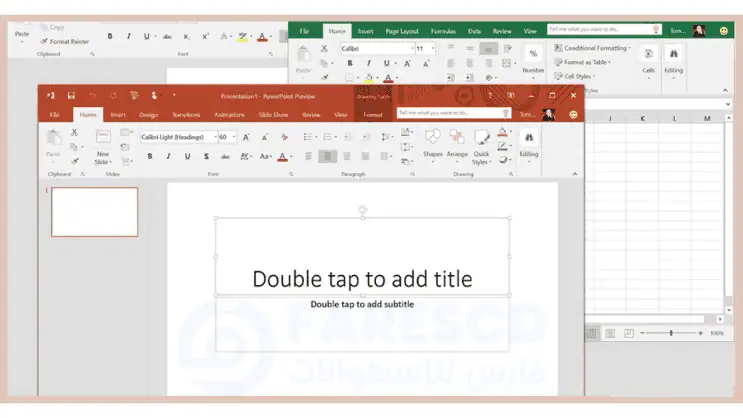Switch to PowerPoint Design tab
743x418 pixels.
148,115
